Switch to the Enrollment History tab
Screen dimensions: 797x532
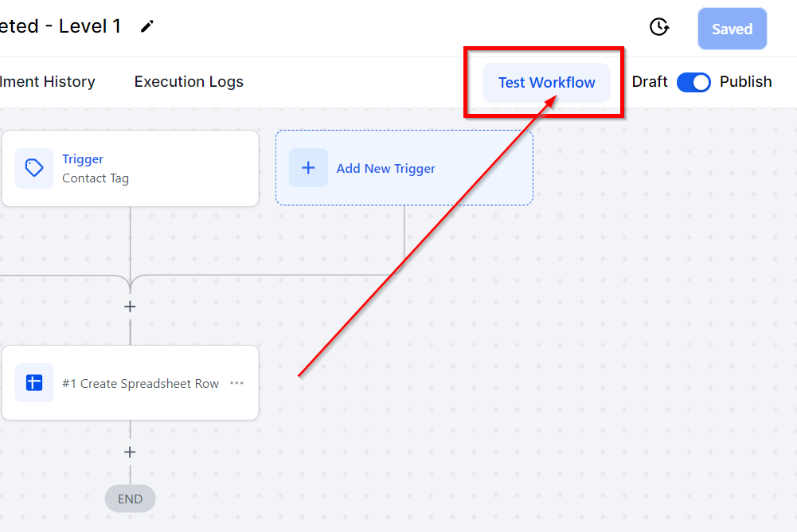point(47,82)
